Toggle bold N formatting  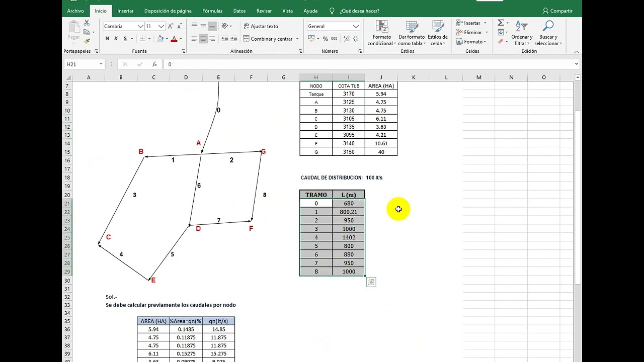pos(108,39)
